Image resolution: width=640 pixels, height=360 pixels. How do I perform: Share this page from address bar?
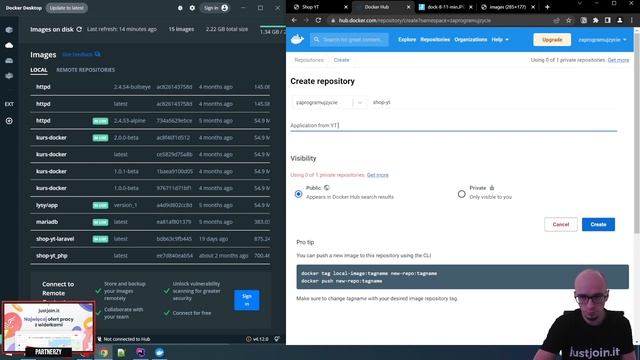pos(556,20)
